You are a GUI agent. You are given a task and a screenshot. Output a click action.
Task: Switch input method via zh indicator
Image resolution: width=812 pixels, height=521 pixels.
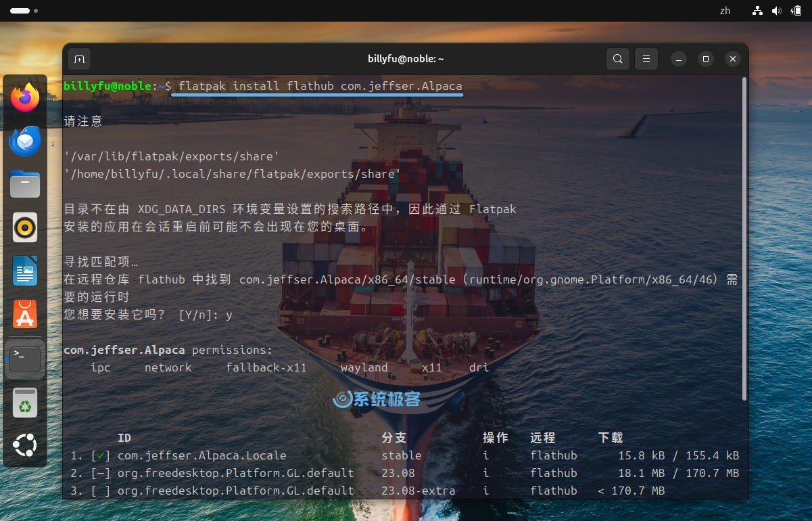(x=725, y=11)
